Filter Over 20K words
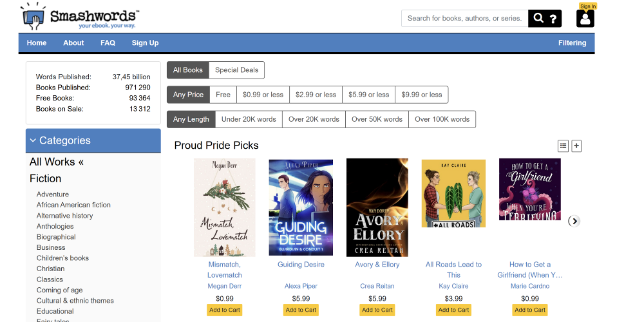 pos(314,119)
